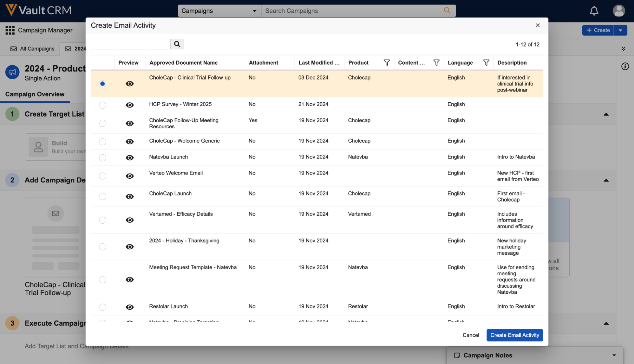
Task: Open the user profile avatar
Action: click(618, 11)
